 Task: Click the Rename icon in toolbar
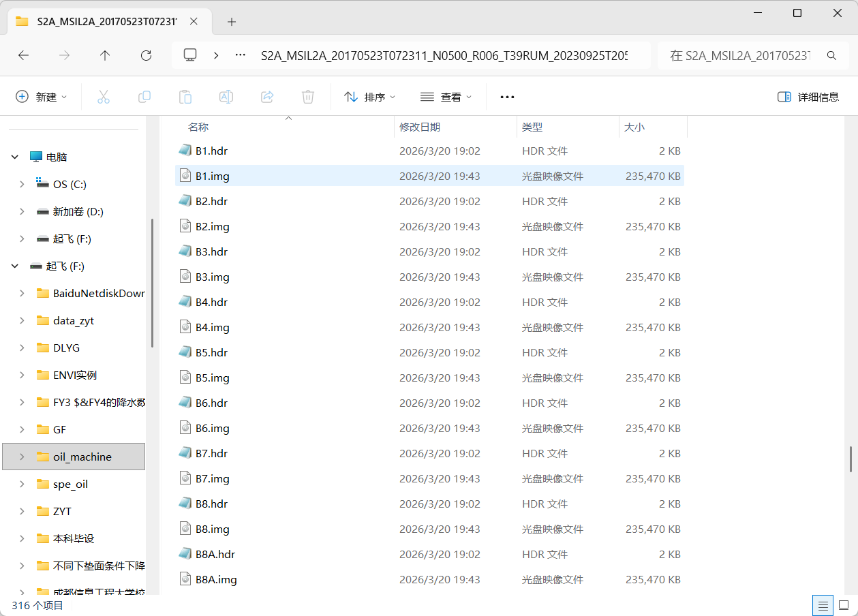(226, 97)
